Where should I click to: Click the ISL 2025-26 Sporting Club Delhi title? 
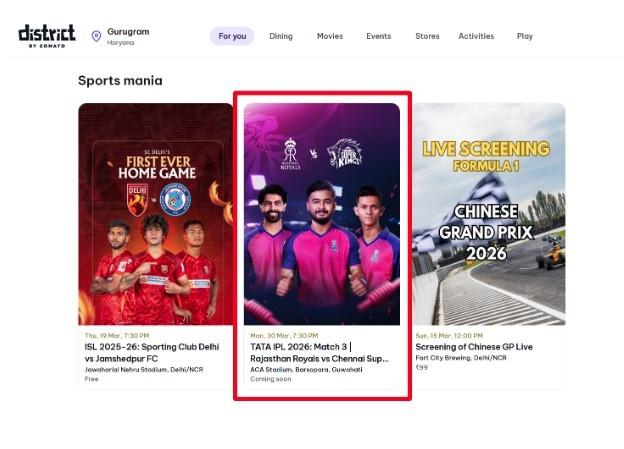click(152, 353)
